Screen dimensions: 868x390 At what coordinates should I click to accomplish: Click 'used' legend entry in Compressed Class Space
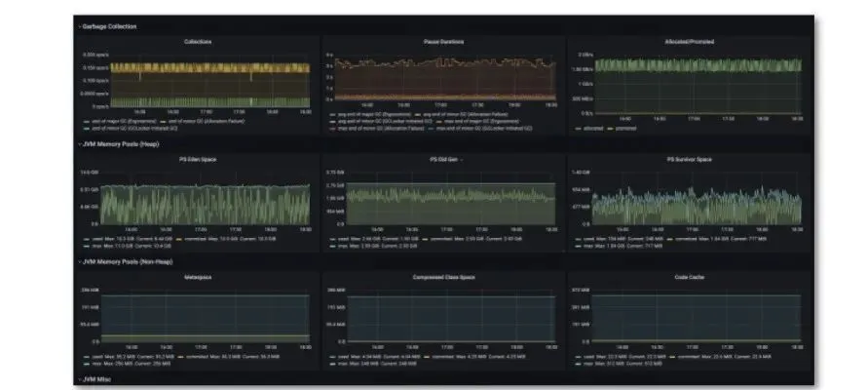coord(375,357)
